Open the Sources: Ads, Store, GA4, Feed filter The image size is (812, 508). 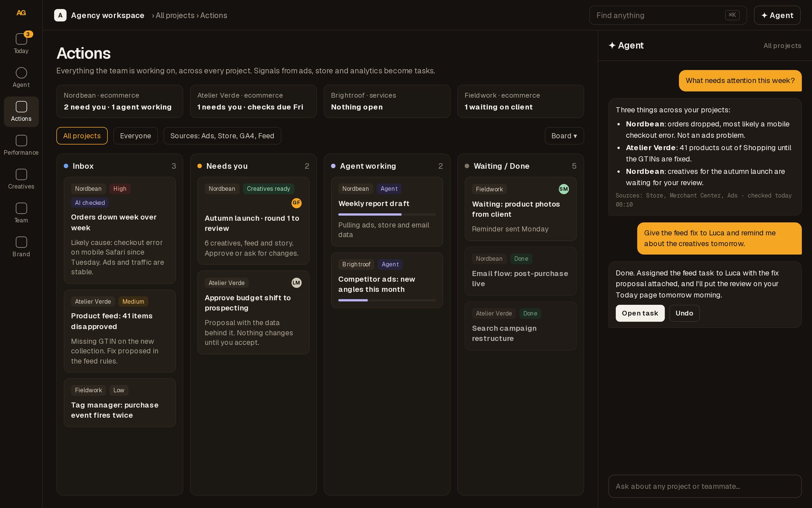coord(222,136)
